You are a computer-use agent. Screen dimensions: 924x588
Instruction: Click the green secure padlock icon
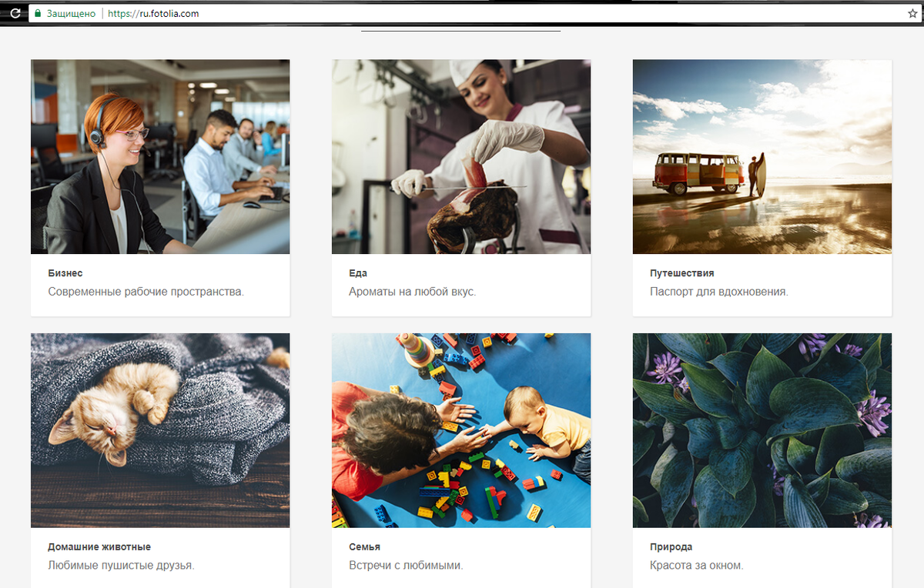click(38, 13)
